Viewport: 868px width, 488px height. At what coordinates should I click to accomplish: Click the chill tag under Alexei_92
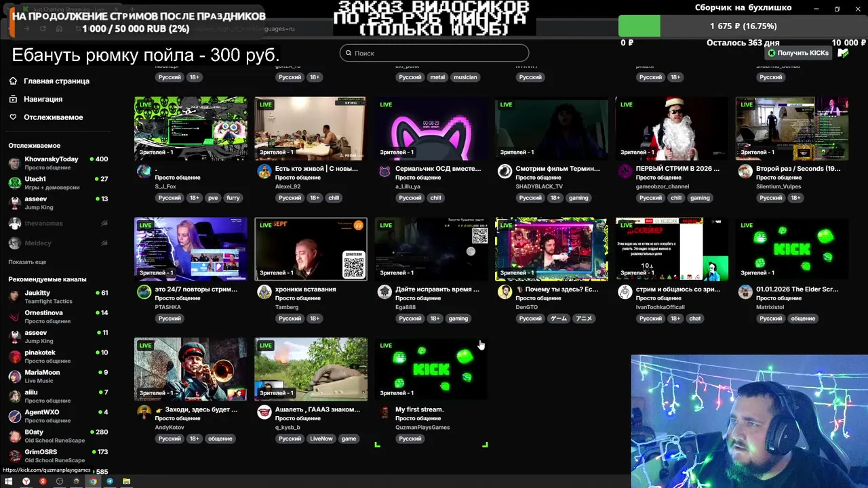click(334, 198)
